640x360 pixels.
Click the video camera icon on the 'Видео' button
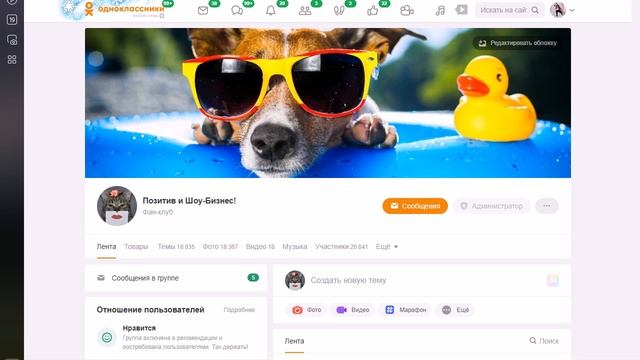(x=341, y=310)
